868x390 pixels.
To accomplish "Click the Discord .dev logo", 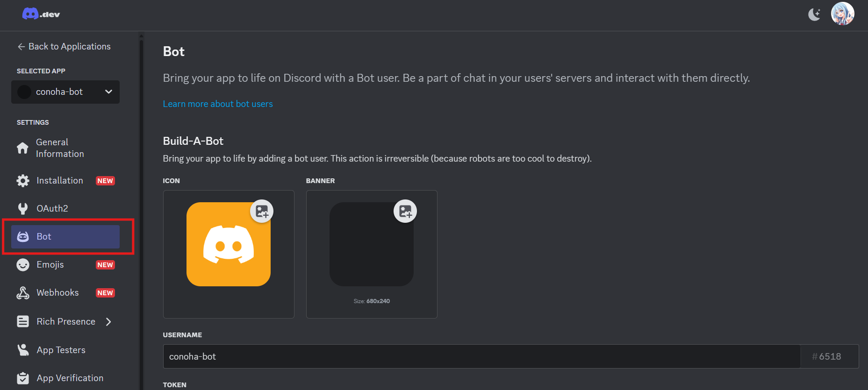I will (x=41, y=14).
